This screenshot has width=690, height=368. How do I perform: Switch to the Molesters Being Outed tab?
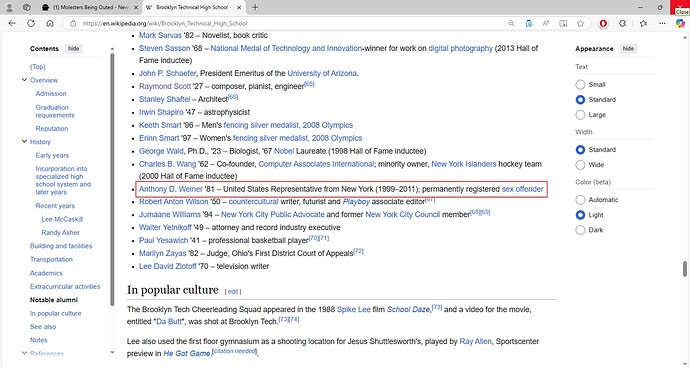point(91,7)
